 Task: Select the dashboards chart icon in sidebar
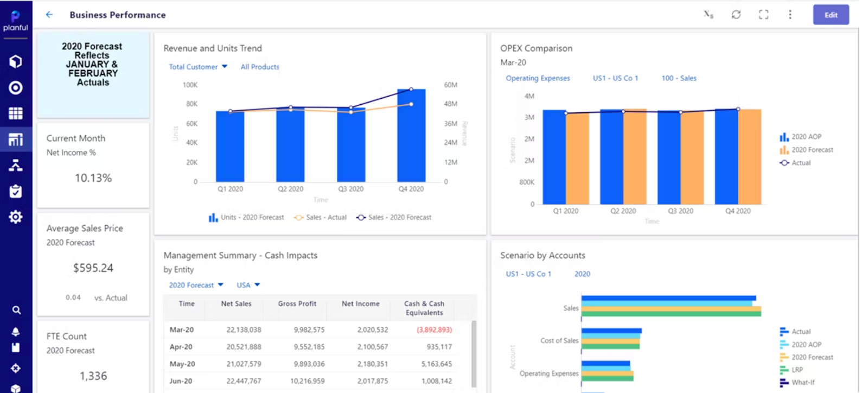point(16,140)
